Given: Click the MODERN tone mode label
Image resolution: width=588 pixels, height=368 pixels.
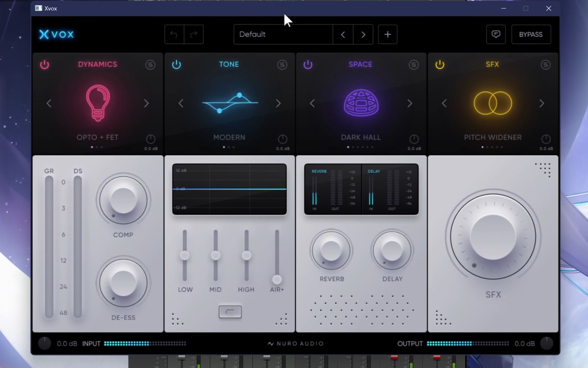Looking at the screenshot, I should [229, 137].
